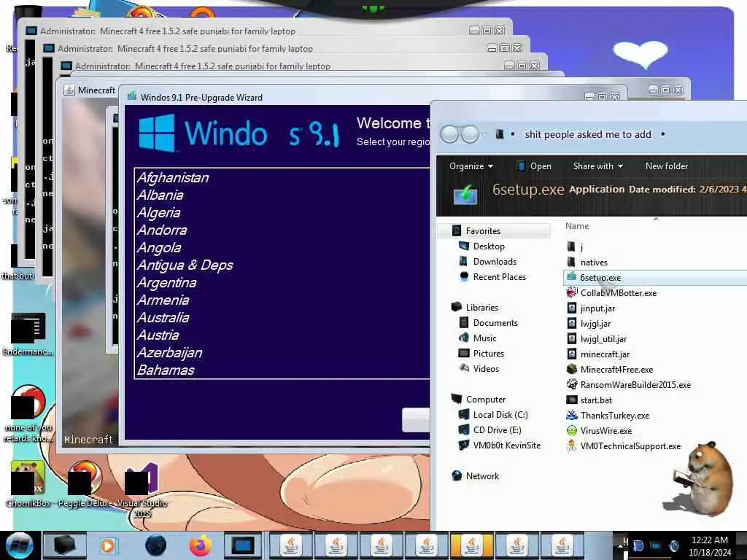Open Music library

coord(484,338)
